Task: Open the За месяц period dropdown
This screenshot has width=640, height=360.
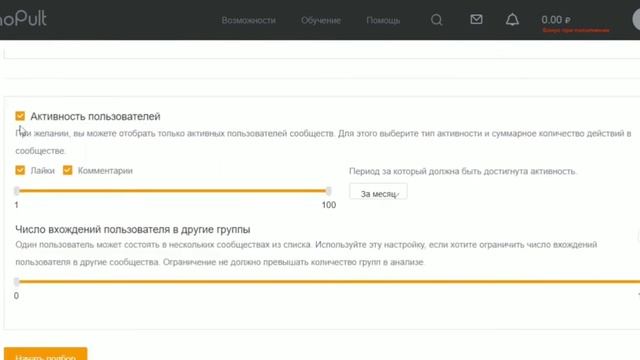Action: coord(378,192)
